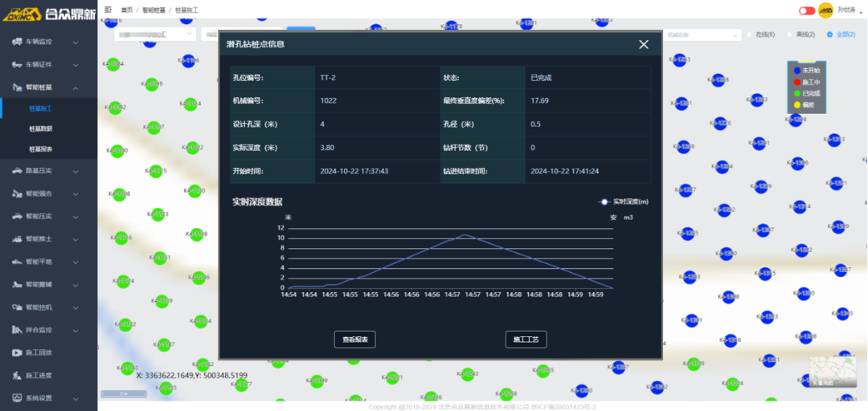Click the 施工回放 playback icon
Viewport: 868px width, 411px height.
(17, 352)
